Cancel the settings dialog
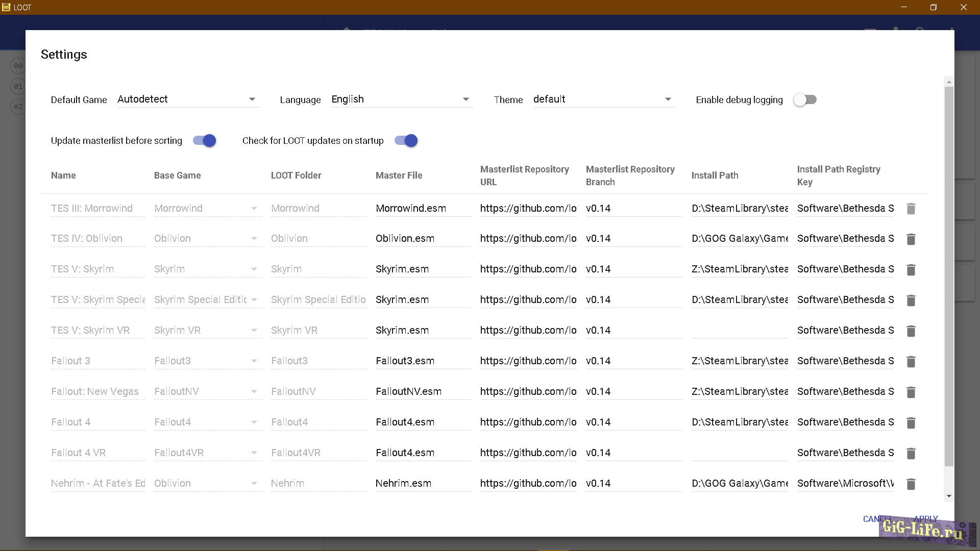The height and width of the screenshot is (551, 980). click(x=876, y=518)
